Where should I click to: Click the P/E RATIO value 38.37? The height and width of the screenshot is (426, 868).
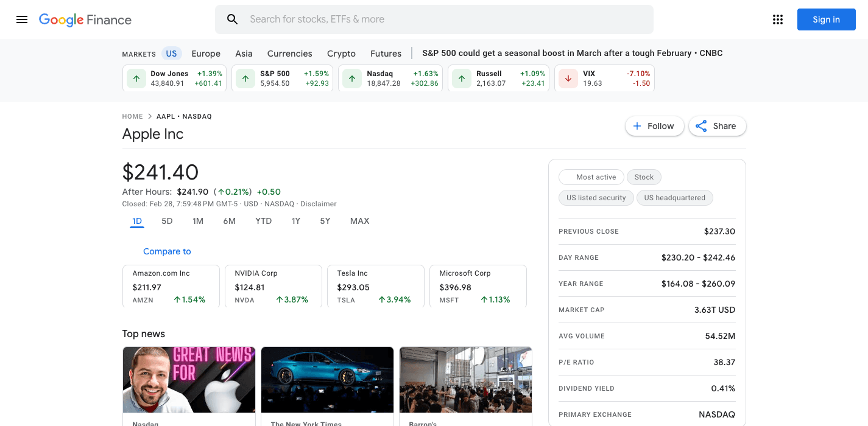pos(724,362)
